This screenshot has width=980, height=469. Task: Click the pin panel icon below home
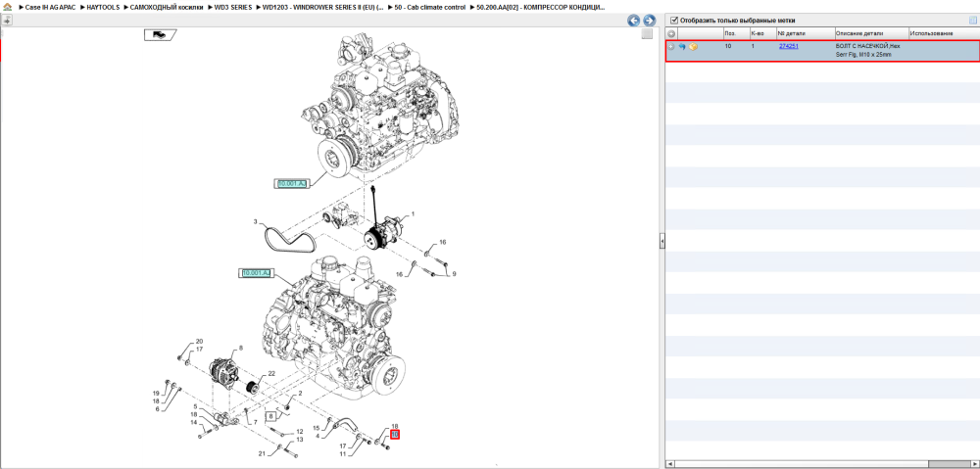click(7, 20)
